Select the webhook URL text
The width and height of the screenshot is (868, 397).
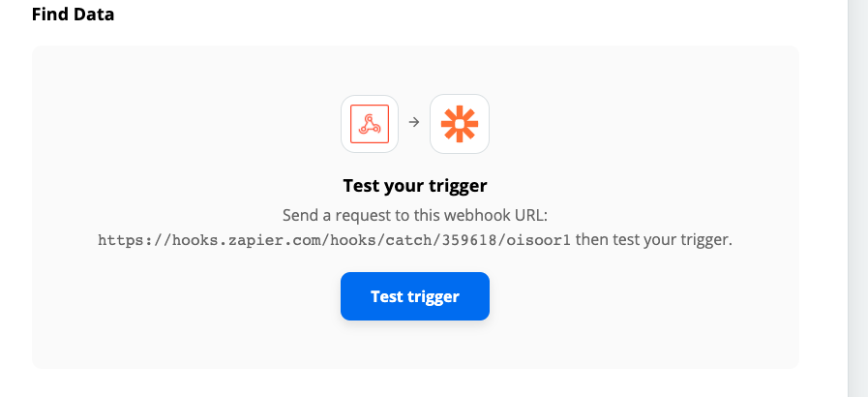[x=334, y=240]
